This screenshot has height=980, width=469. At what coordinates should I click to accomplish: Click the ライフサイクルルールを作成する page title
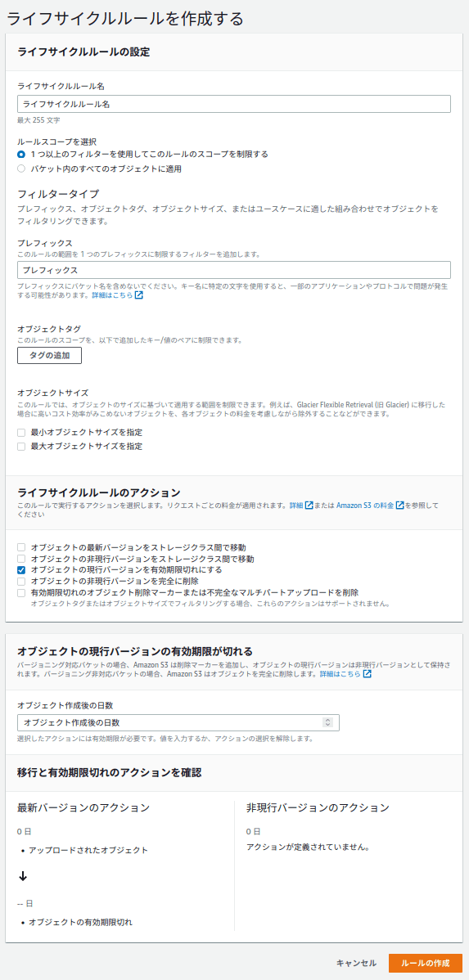(125, 18)
